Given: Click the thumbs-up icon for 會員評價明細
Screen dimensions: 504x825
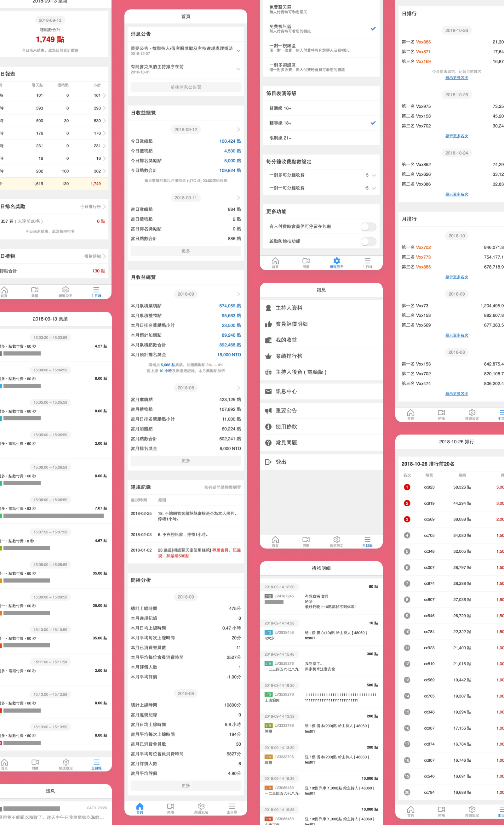Looking at the screenshot, I should (x=268, y=324).
